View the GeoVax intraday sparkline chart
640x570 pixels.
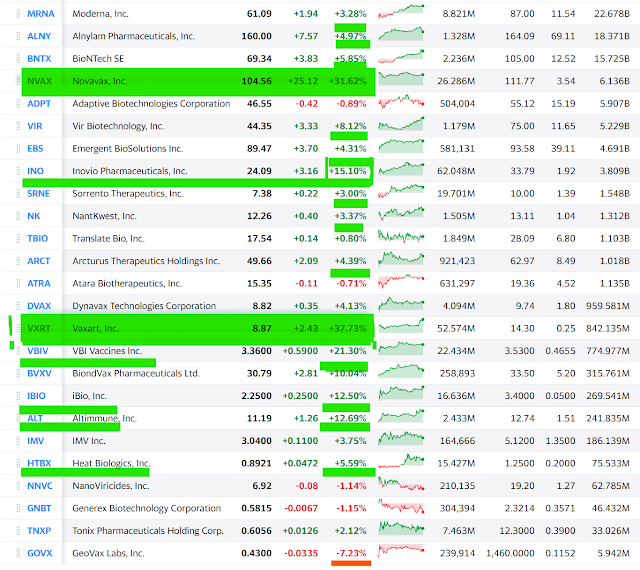pyautogui.click(x=401, y=550)
